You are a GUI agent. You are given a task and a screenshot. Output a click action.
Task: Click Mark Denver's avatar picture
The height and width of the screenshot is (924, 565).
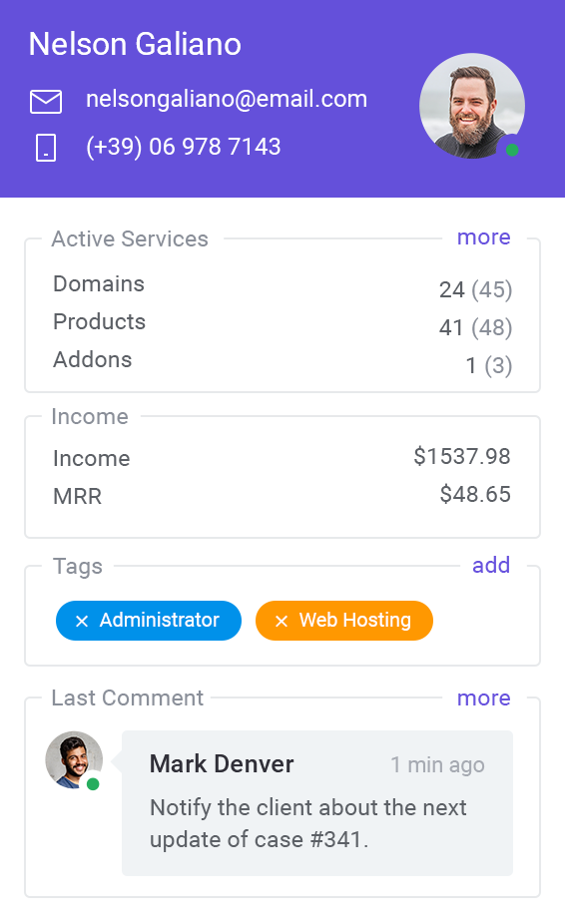point(74,760)
